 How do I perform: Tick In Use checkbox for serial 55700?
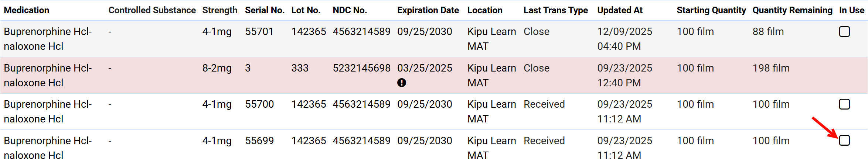(x=844, y=104)
